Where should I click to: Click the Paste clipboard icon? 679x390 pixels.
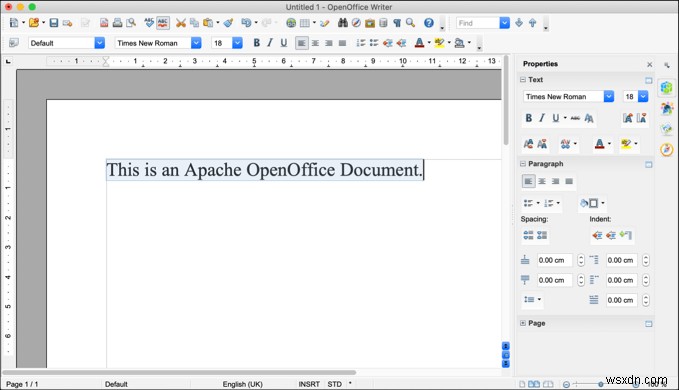[x=208, y=23]
